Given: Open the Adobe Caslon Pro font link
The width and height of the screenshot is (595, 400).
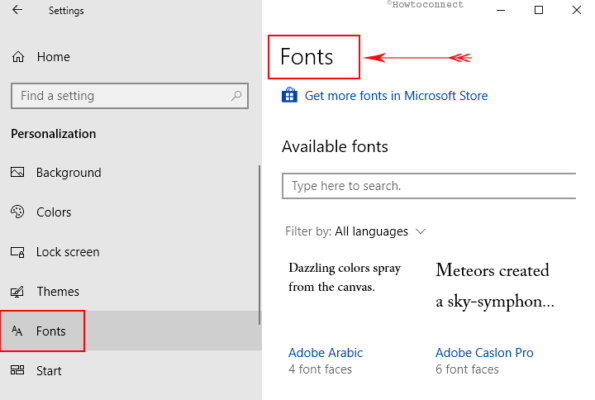Looking at the screenshot, I should (x=484, y=353).
